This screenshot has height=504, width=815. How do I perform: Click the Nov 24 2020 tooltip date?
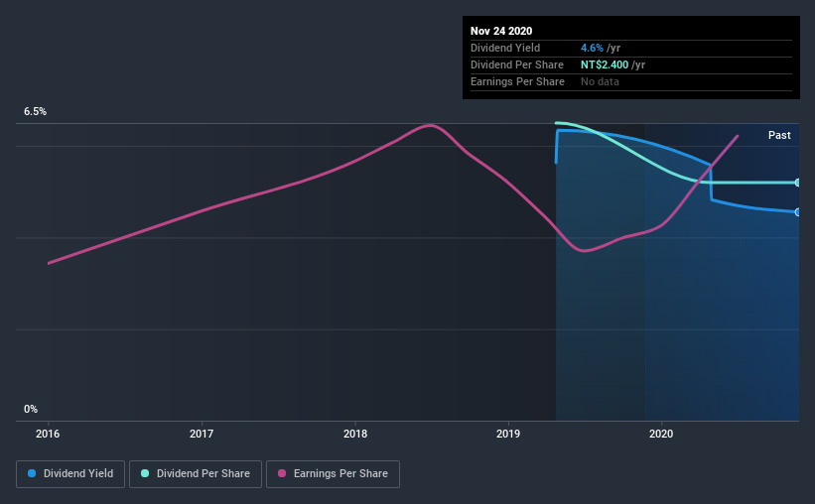click(501, 31)
